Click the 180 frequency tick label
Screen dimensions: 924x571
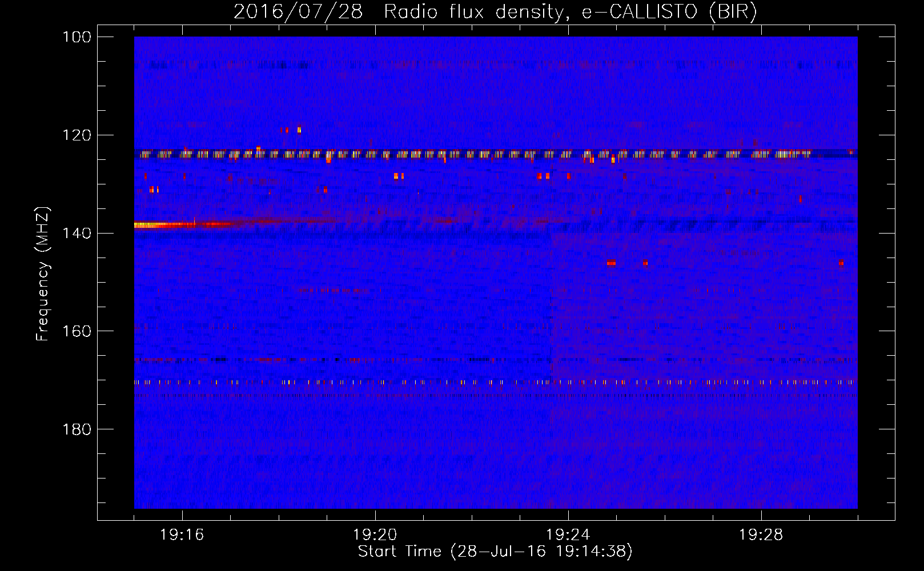pyautogui.click(x=77, y=429)
